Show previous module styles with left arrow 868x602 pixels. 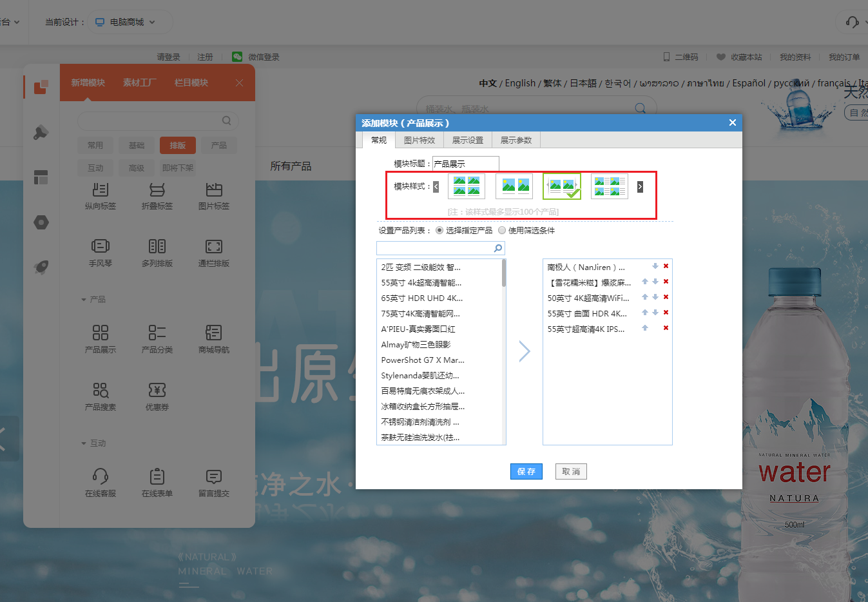coord(436,187)
